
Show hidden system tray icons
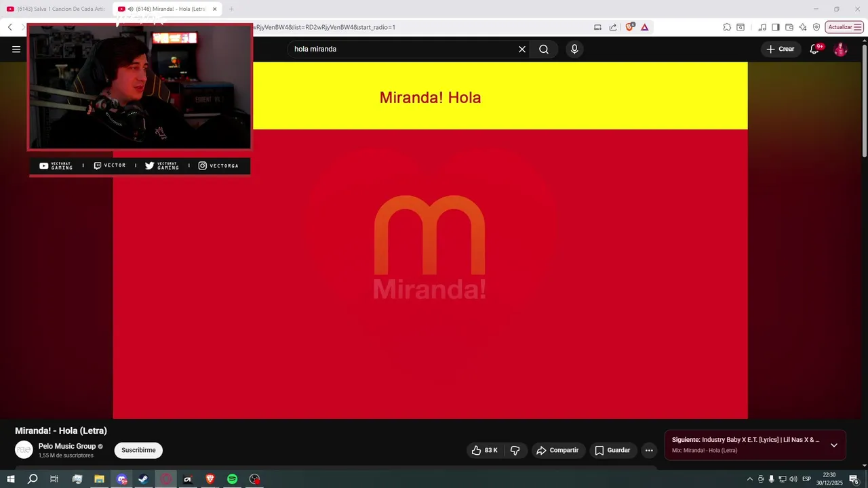click(x=749, y=479)
